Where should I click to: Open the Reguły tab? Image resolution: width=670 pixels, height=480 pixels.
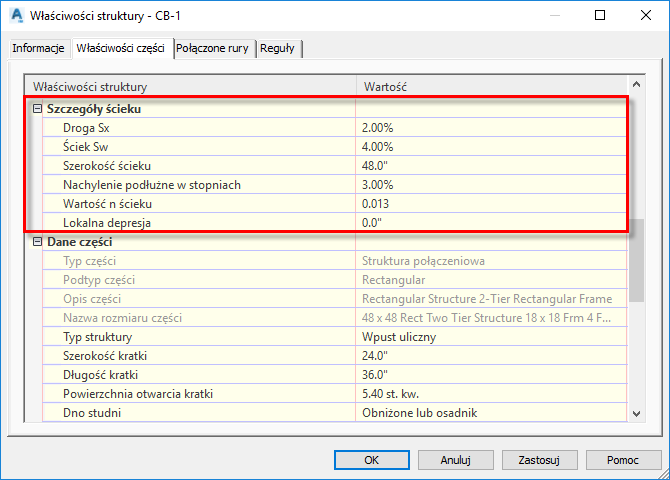pos(278,48)
